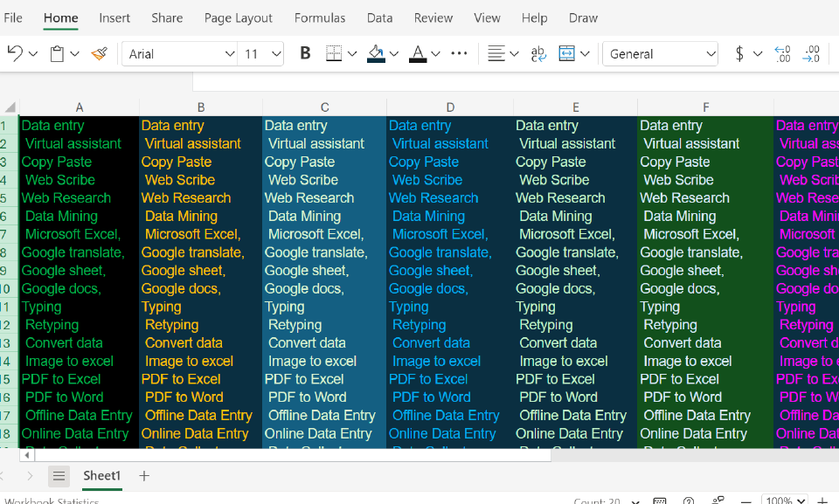Open fill color palette arrow
Image resolution: width=839 pixels, height=504 pixels.
[394, 53]
